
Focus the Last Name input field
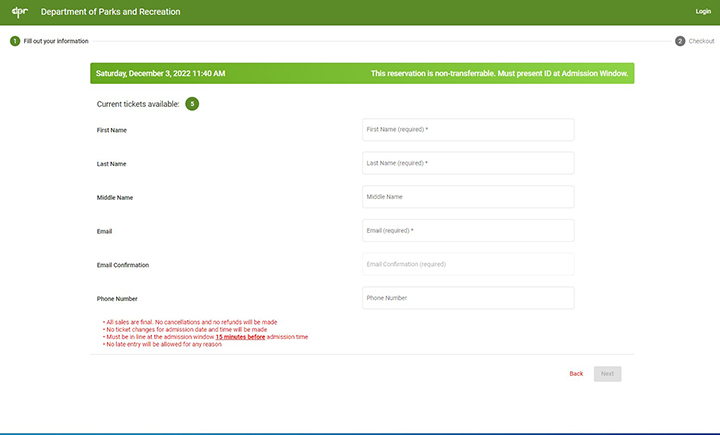pyautogui.click(x=468, y=163)
